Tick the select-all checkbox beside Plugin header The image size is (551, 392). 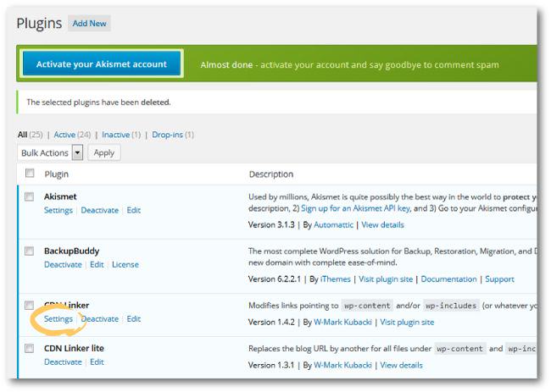pyautogui.click(x=30, y=173)
